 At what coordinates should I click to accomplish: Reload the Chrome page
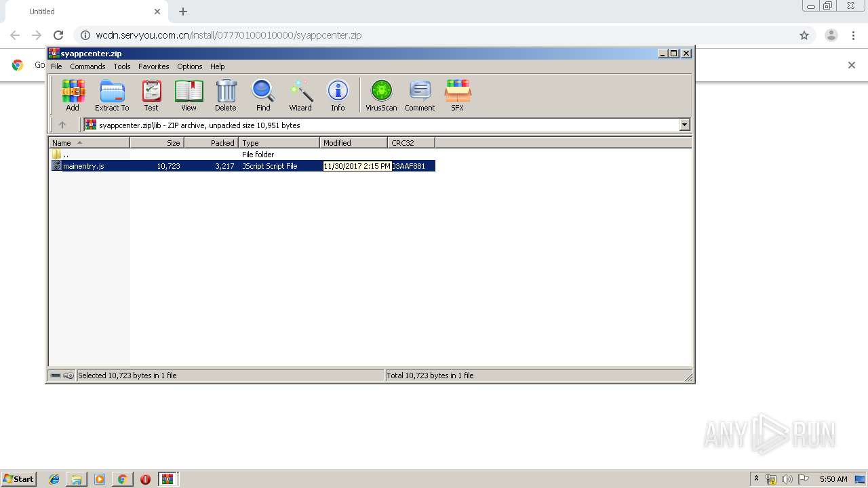(58, 35)
